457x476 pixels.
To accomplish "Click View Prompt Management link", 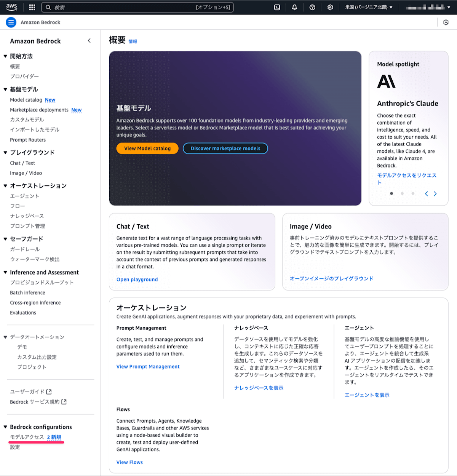I will (x=148, y=367).
